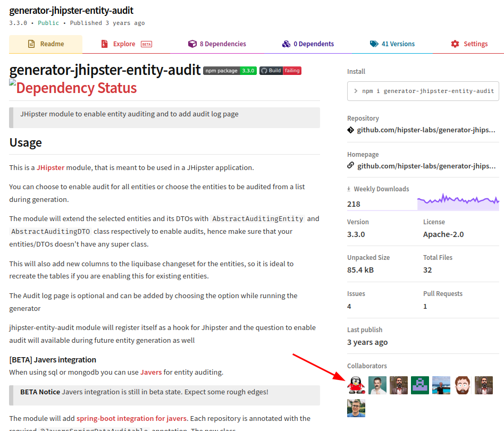Click the generator-jhipster-entity-audit page title
The image size is (504, 431).
(71, 11)
